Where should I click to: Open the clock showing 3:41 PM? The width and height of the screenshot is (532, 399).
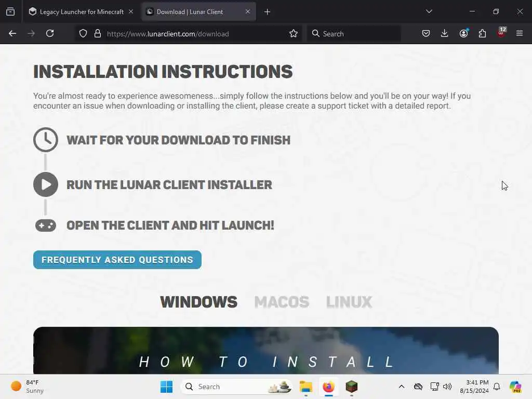pyautogui.click(x=474, y=387)
